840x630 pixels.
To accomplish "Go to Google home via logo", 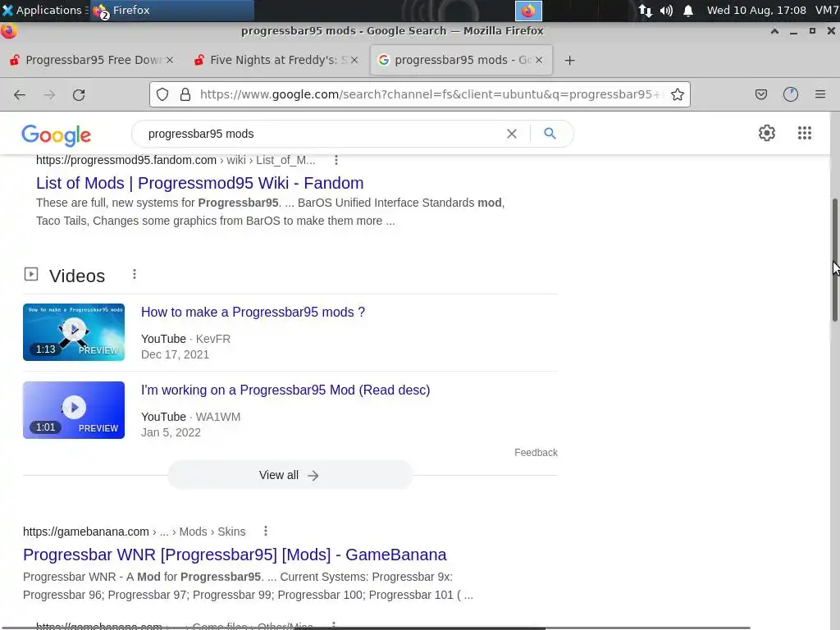I will click(57, 135).
